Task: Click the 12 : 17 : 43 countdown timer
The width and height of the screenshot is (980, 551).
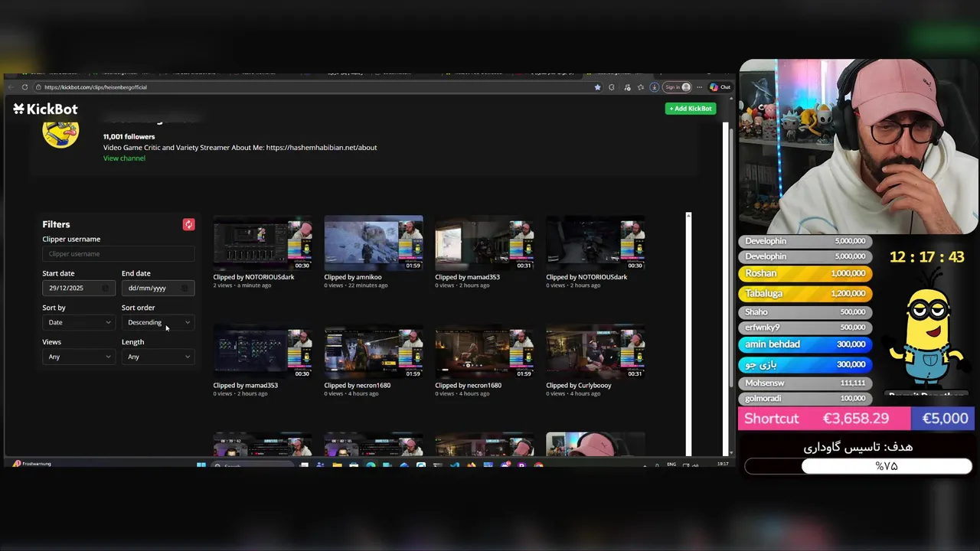Action: click(926, 257)
